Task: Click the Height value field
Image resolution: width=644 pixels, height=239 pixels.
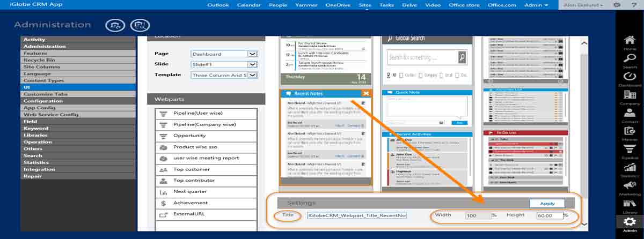Action: 549,215
